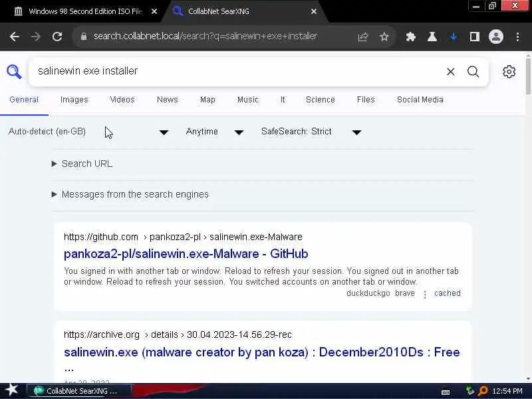Open the share page icon in address bar

[x=362, y=37]
